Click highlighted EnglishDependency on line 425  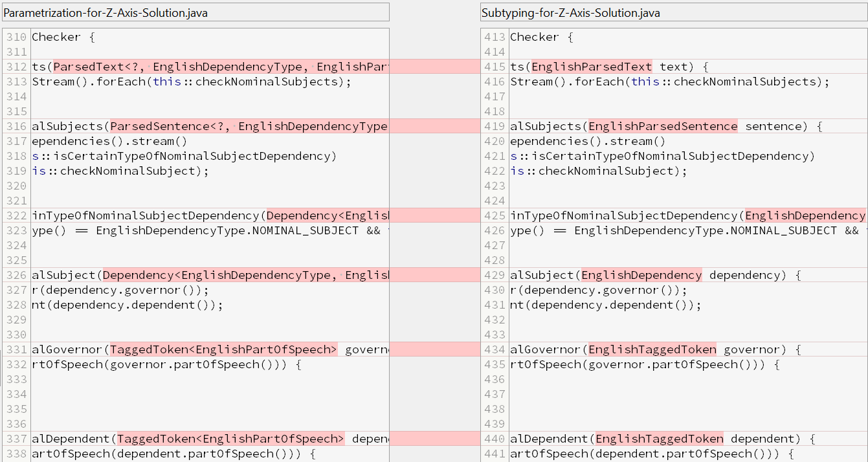(x=805, y=215)
